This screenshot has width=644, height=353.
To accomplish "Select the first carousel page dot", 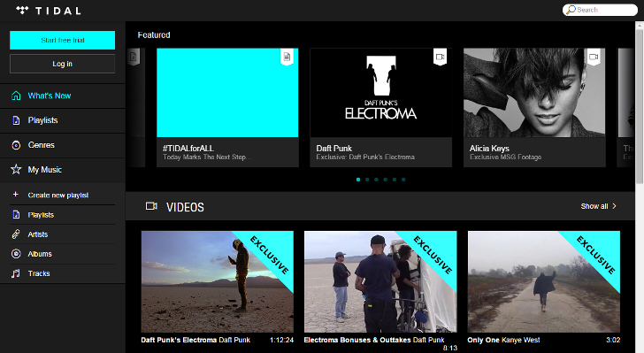I will click(358, 180).
